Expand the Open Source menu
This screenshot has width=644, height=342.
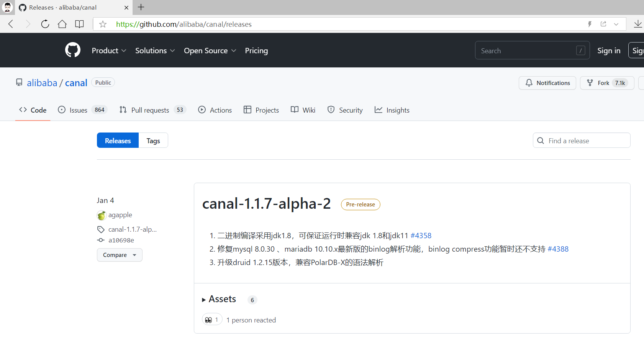pyautogui.click(x=210, y=51)
